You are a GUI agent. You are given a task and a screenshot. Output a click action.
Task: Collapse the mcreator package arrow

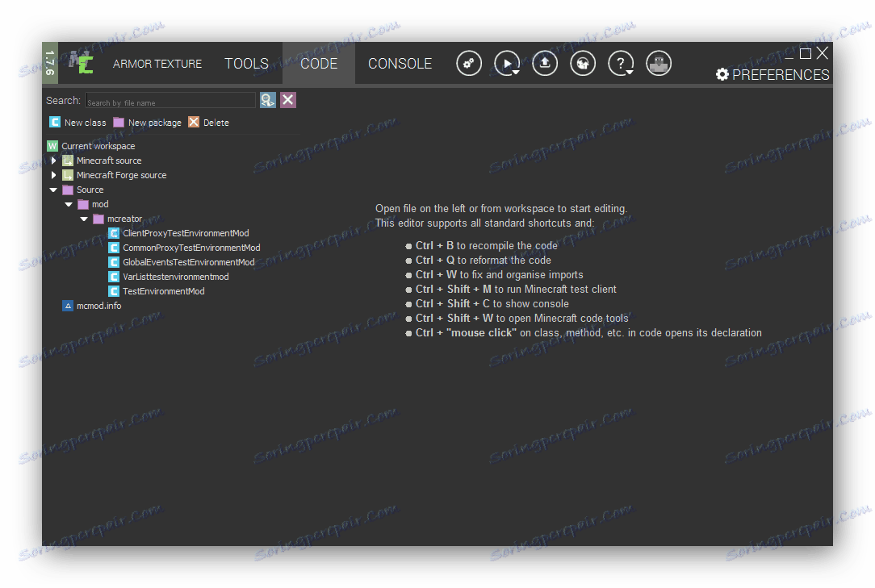point(84,219)
